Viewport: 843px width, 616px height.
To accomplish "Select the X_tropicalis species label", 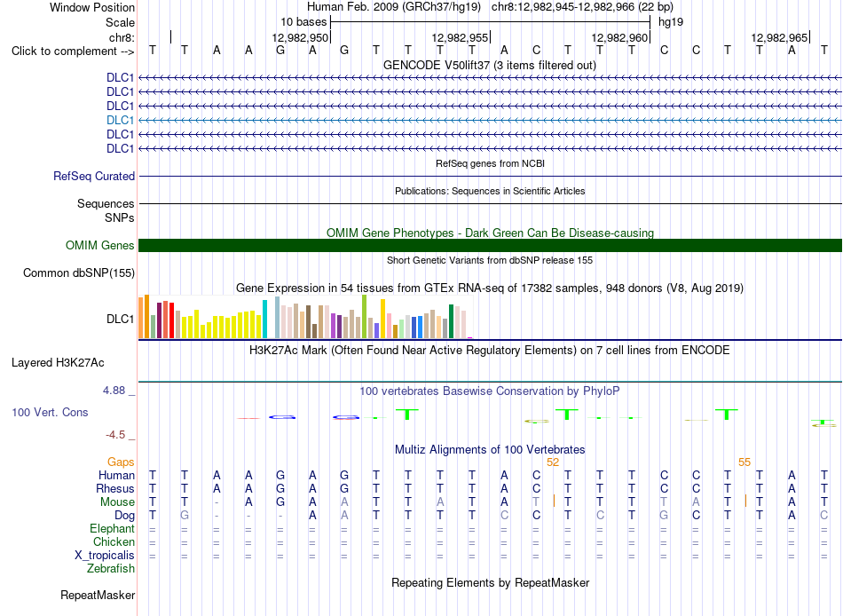I will (x=105, y=555).
